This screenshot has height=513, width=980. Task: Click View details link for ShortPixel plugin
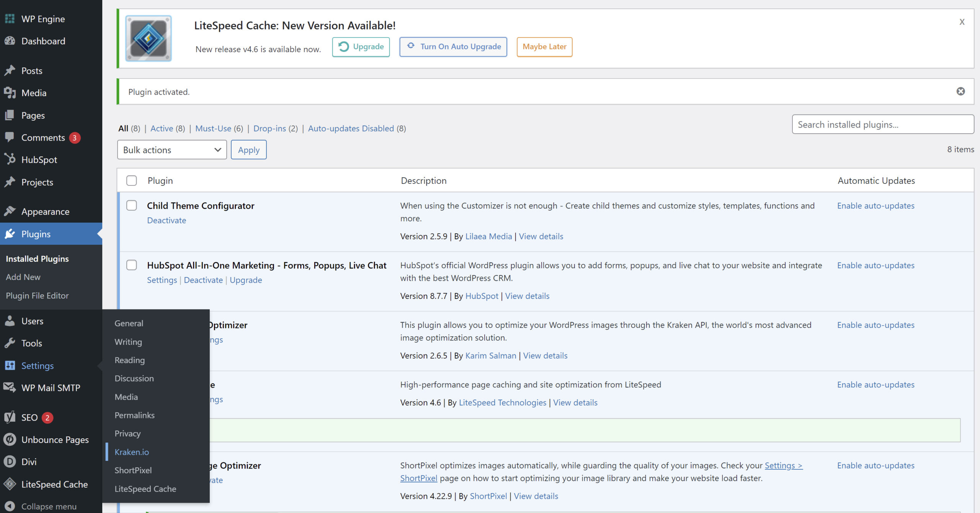click(x=536, y=495)
